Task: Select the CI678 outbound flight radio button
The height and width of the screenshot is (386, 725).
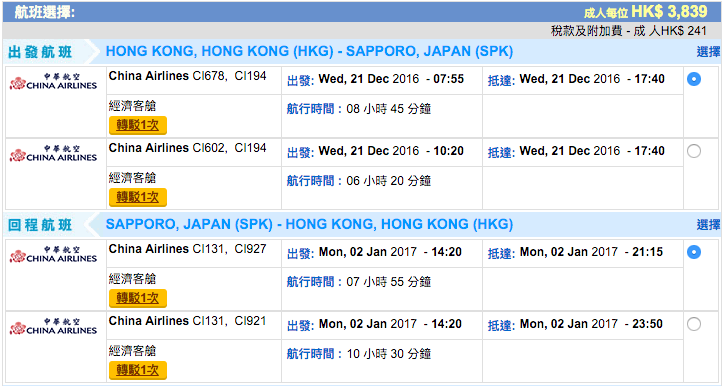Action: click(x=694, y=79)
